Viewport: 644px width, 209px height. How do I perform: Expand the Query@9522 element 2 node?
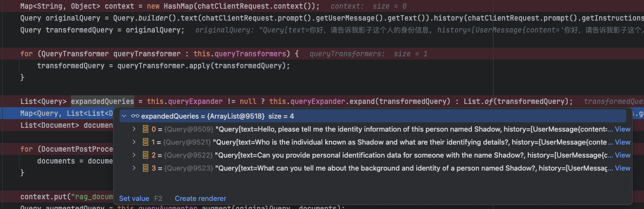(134, 155)
